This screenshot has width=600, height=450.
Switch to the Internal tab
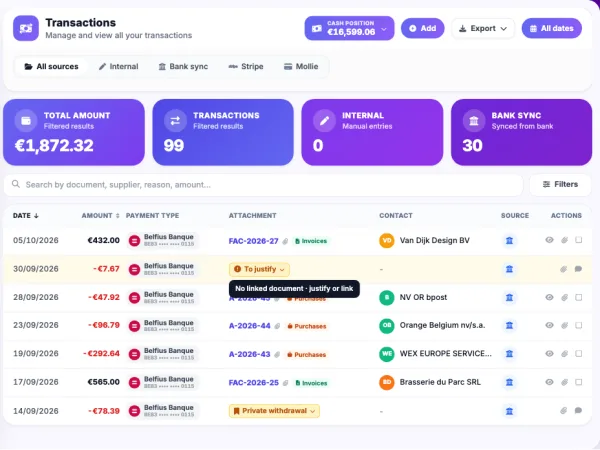pyautogui.click(x=119, y=67)
